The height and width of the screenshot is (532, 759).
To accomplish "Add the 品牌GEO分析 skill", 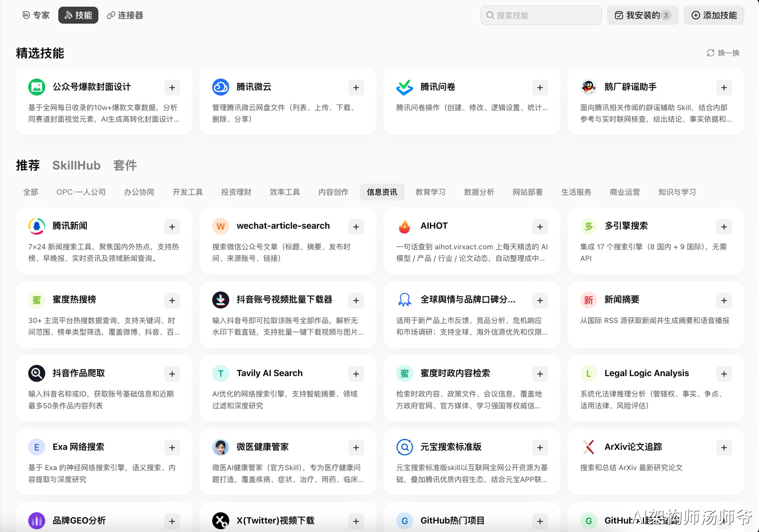I will [172, 521].
